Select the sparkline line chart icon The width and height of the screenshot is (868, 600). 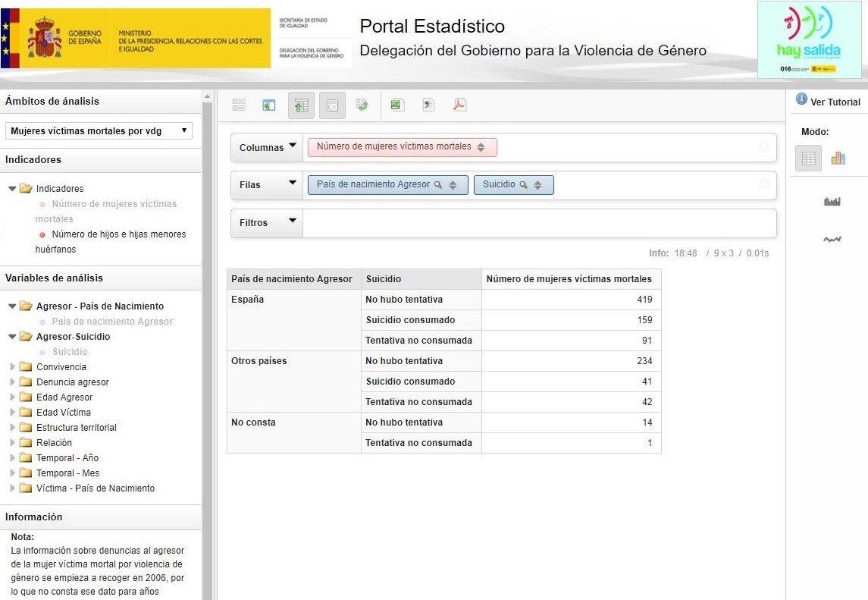coord(832,240)
